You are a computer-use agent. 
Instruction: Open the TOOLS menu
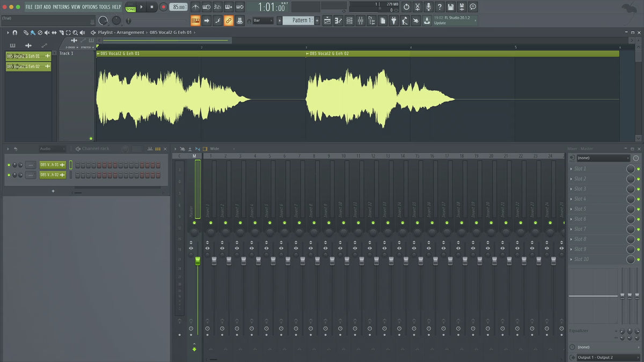(104, 7)
